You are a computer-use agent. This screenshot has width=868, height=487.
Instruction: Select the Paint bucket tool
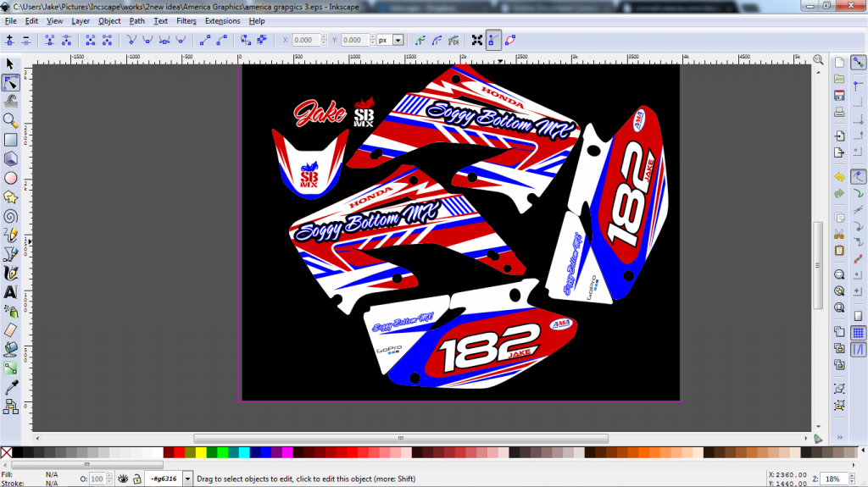pos(10,350)
